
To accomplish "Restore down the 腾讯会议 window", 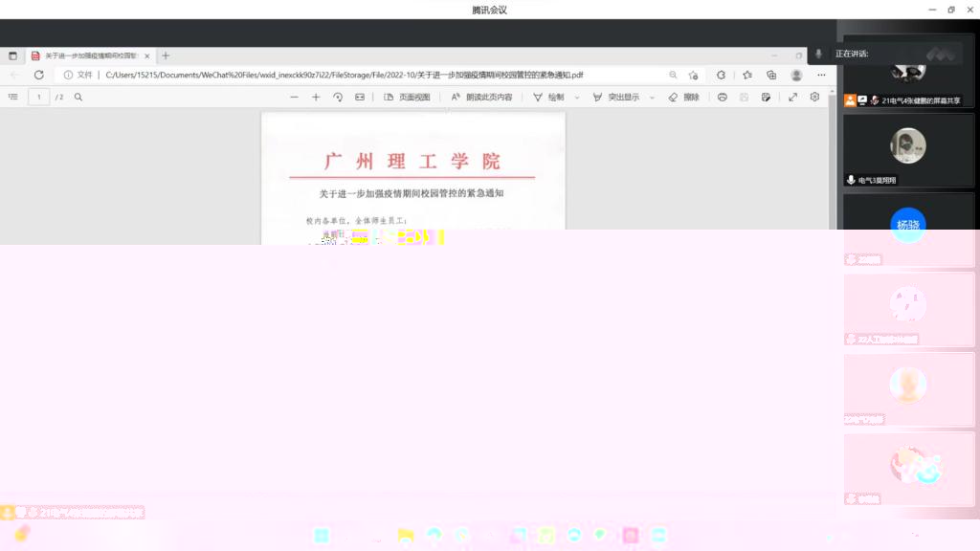I will (951, 10).
